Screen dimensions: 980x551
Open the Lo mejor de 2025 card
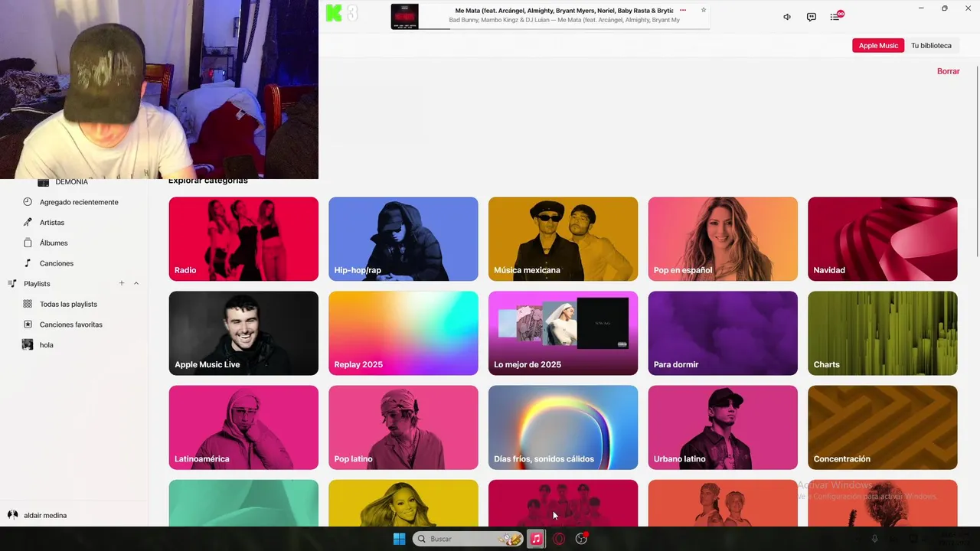(x=563, y=333)
